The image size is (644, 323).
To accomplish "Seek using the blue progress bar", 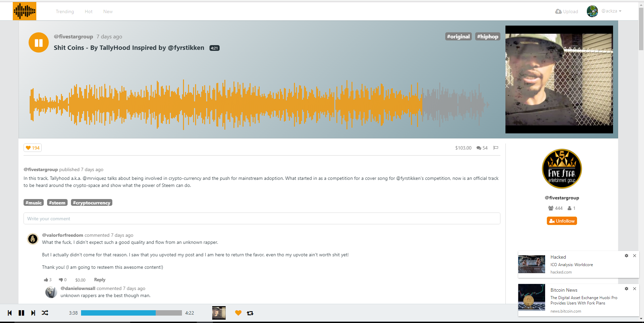I will point(131,313).
